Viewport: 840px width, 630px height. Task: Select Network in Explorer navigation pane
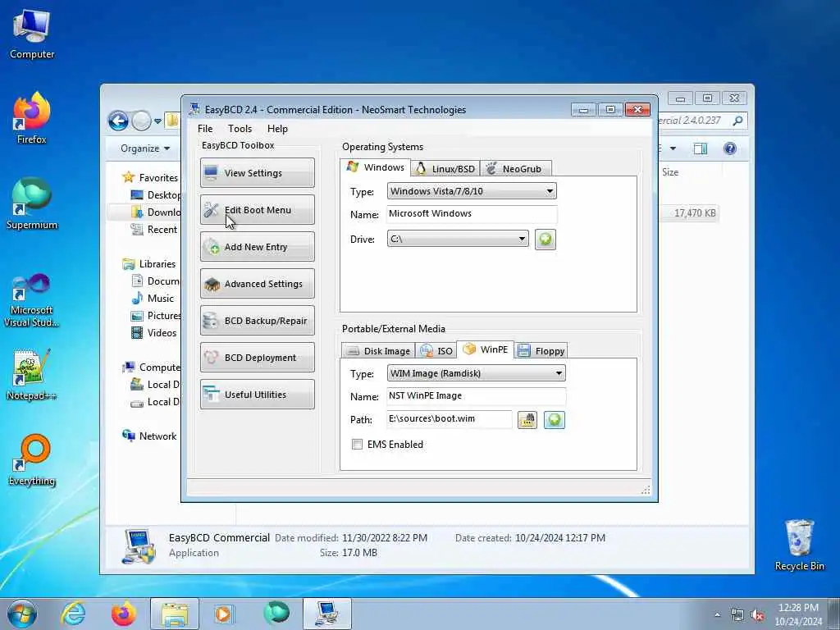[x=149, y=436]
